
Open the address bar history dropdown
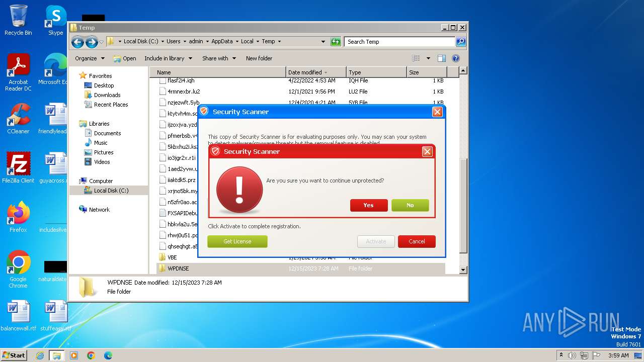click(323, 42)
